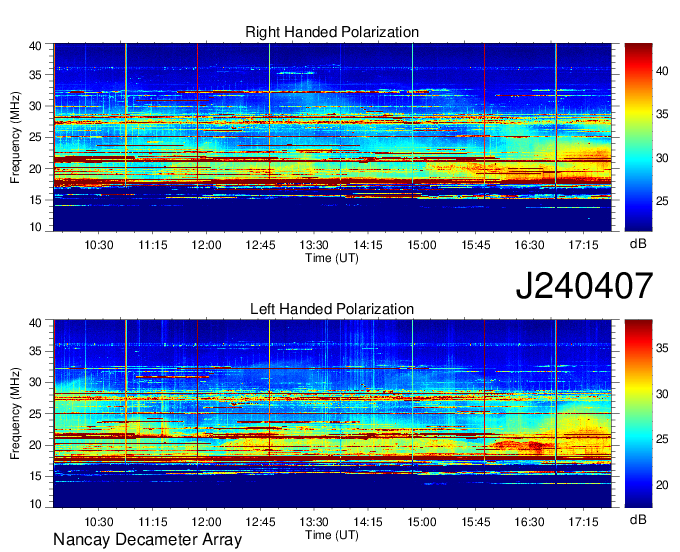Click the Right Handed Polarization spectrogram image
Screen dimensions: 680x552
[332, 137]
